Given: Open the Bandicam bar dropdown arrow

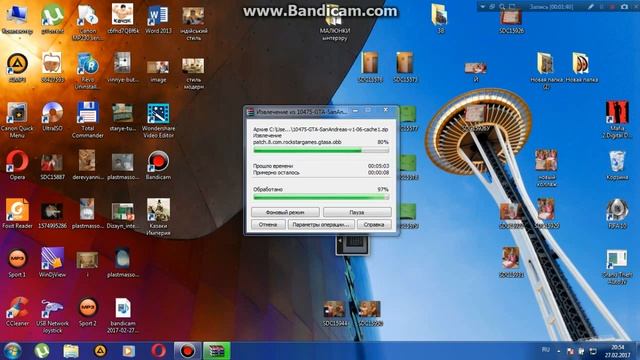Looking at the screenshot, I should pos(482,7).
